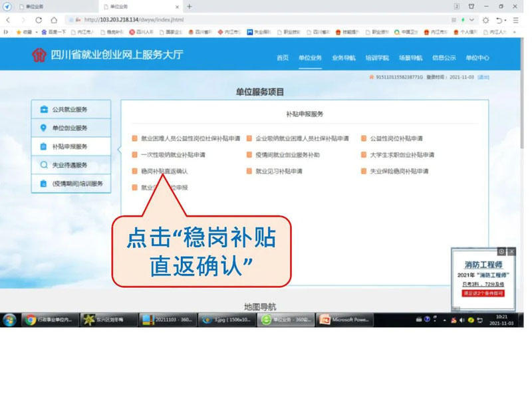Open the 单位创业服务 sidebar category
Viewport: 532px width, 399px height.
pos(70,128)
